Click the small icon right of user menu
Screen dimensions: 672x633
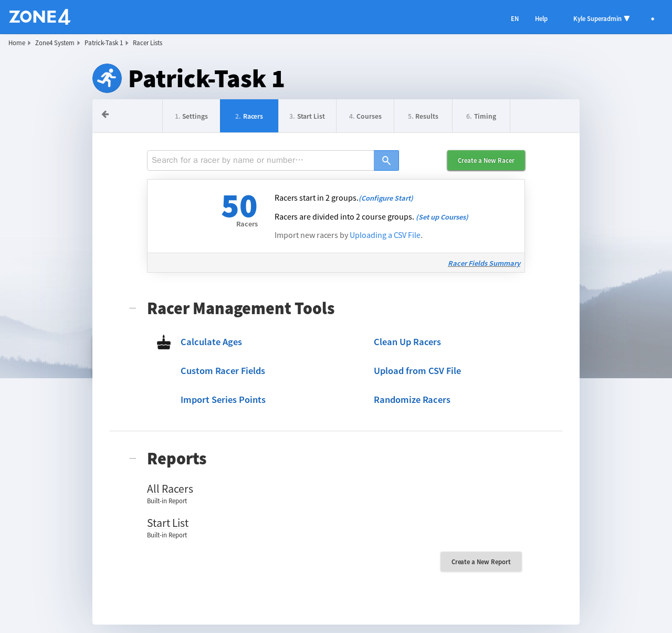(653, 19)
